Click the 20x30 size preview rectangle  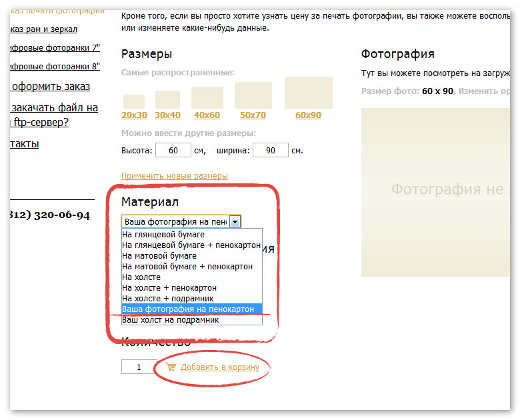tap(134, 101)
